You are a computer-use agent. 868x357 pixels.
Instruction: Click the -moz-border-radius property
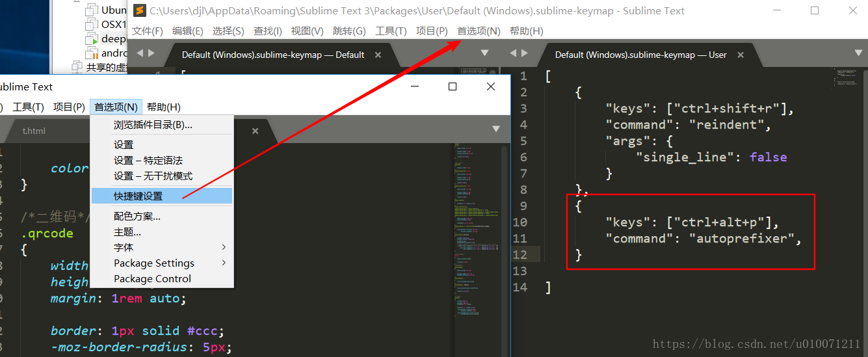tap(124, 347)
